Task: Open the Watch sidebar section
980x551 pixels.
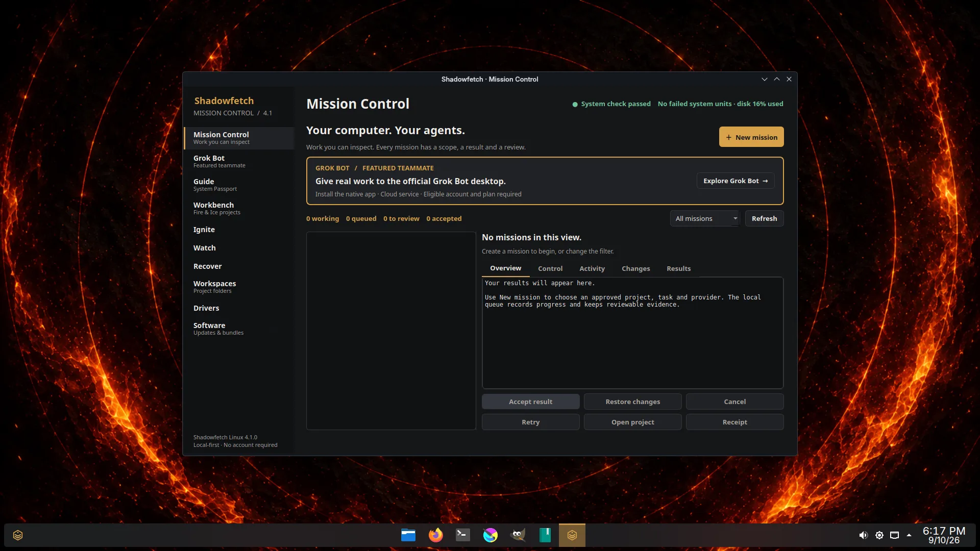Action: tap(239, 248)
